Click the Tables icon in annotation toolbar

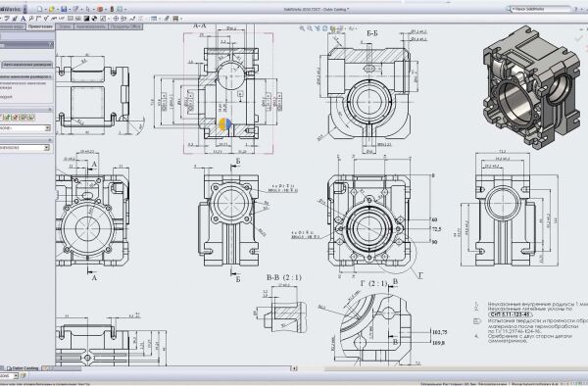154,19
